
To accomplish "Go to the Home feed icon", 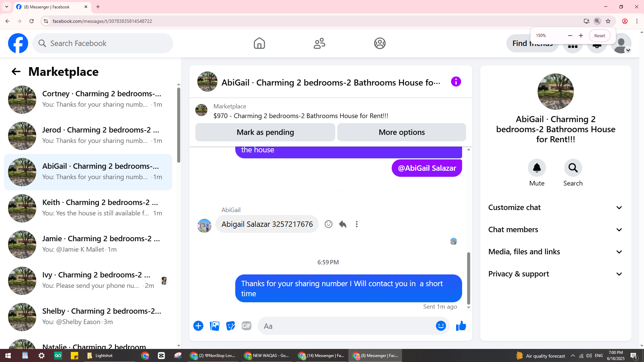I will (259, 43).
